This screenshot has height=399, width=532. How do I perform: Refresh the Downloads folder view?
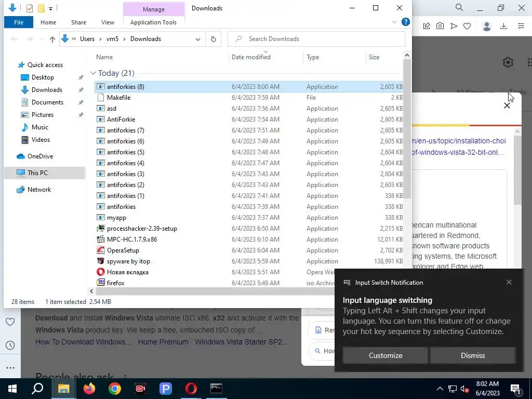point(214,39)
